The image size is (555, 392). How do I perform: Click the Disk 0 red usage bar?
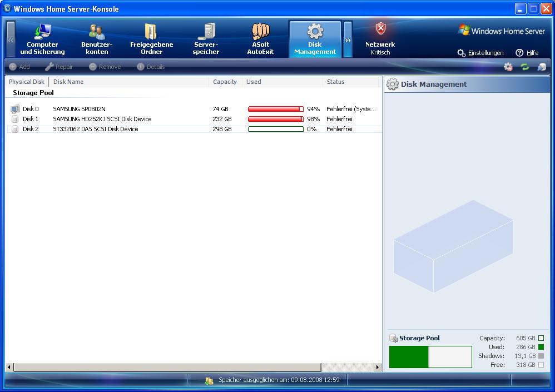pyautogui.click(x=276, y=109)
